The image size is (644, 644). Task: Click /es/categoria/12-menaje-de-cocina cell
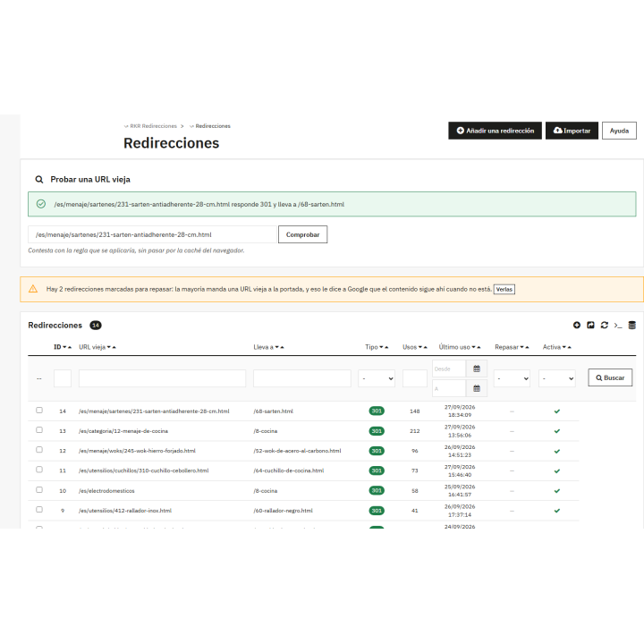click(123, 431)
